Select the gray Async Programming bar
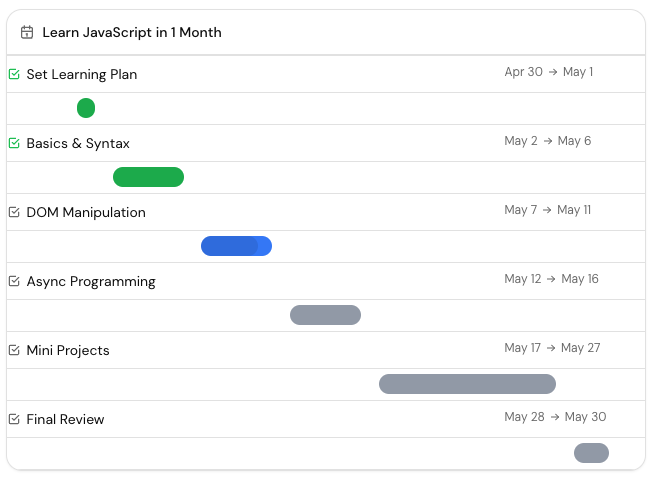The image size is (650, 477). [325, 315]
